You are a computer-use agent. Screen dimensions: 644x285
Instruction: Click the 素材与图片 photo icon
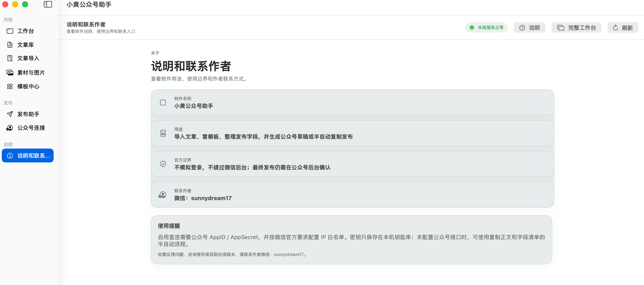click(10, 73)
